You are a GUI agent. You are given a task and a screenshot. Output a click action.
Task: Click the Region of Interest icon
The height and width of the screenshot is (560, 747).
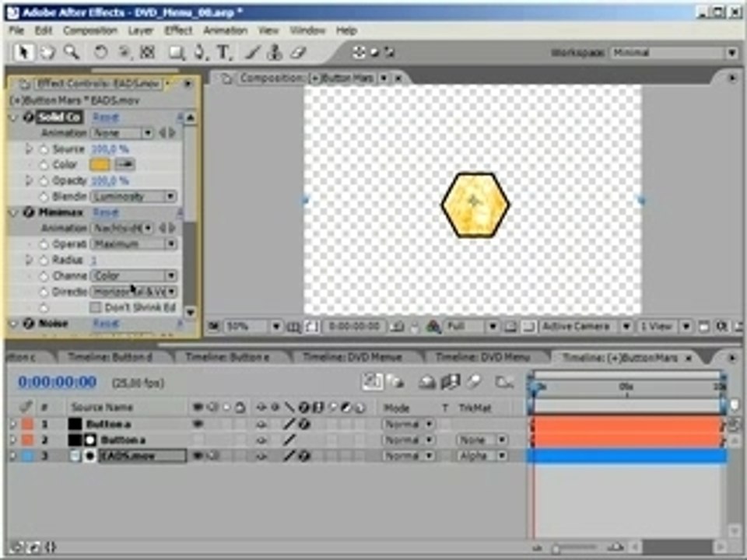coord(510,327)
